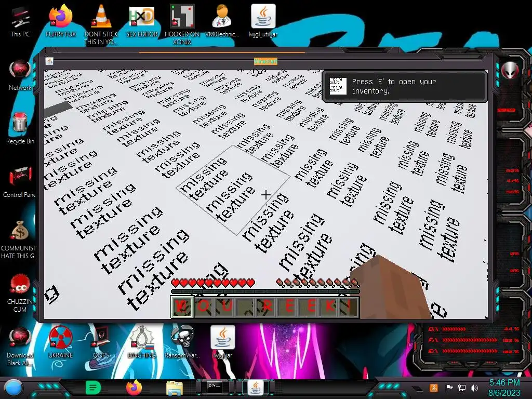
Task: Switch to the Minecraft Java taskbar button
Action: [256, 388]
